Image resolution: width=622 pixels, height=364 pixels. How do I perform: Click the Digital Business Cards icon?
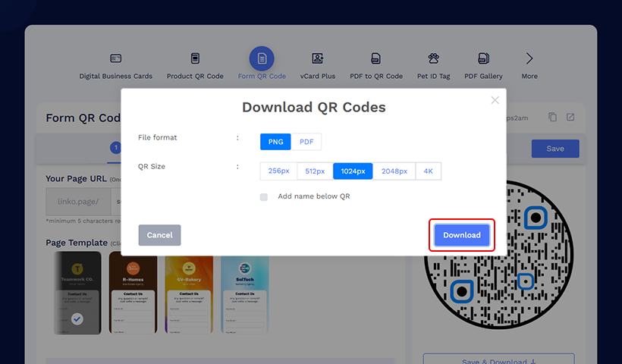coord(115,58)
